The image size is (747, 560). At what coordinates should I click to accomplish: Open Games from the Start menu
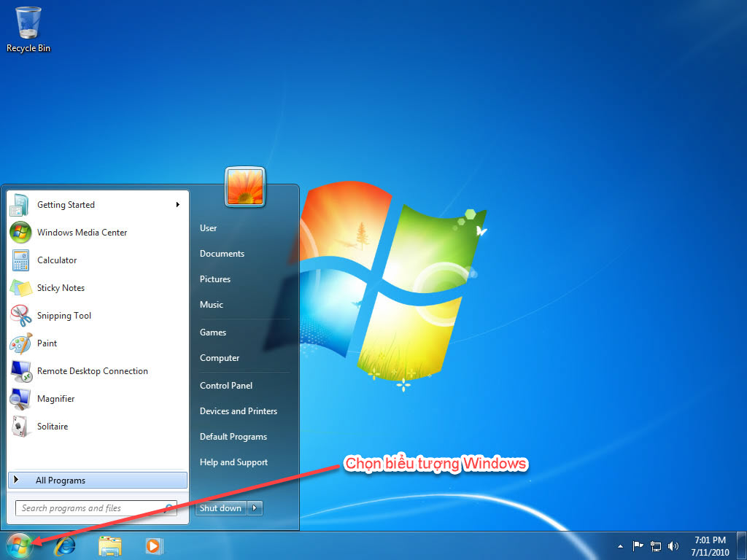(213, 332)
